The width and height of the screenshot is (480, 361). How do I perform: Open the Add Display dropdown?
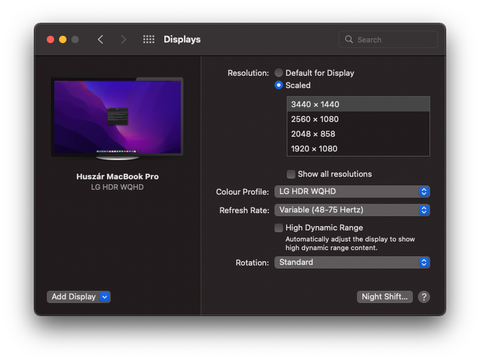tap(79, 297)
